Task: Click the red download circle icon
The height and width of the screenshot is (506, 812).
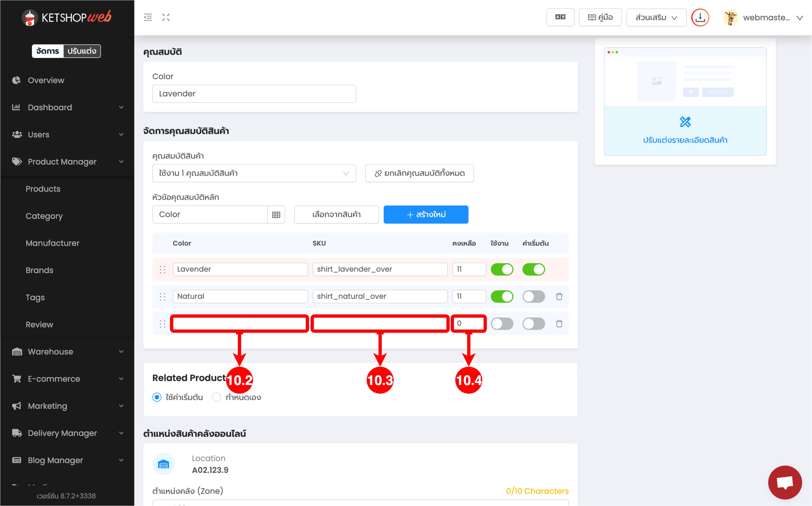Action: (x=700, y=18)
